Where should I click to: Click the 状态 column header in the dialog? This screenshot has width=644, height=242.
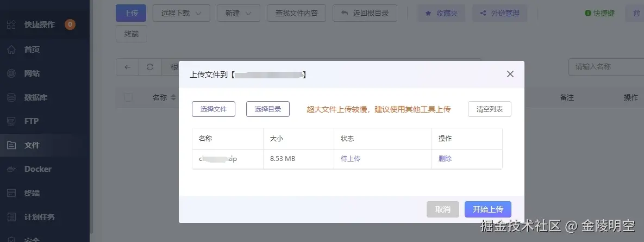click(x=347, y=139)
